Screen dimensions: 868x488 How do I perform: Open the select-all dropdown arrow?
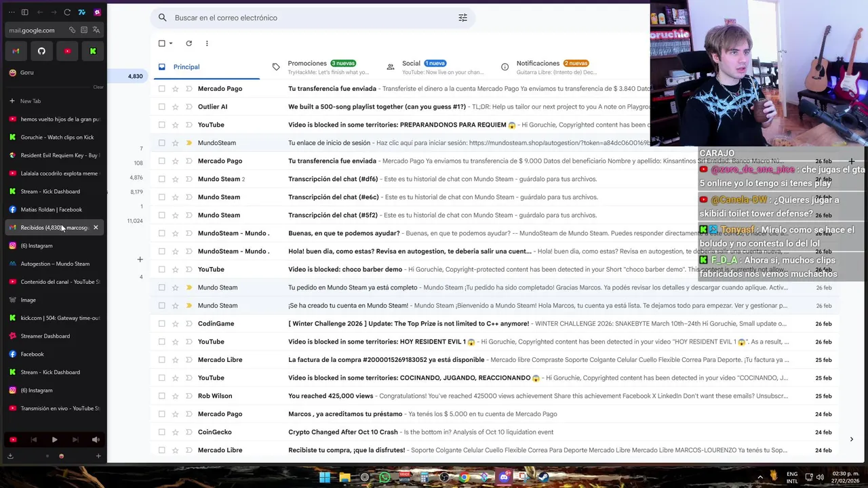point(171,43)
